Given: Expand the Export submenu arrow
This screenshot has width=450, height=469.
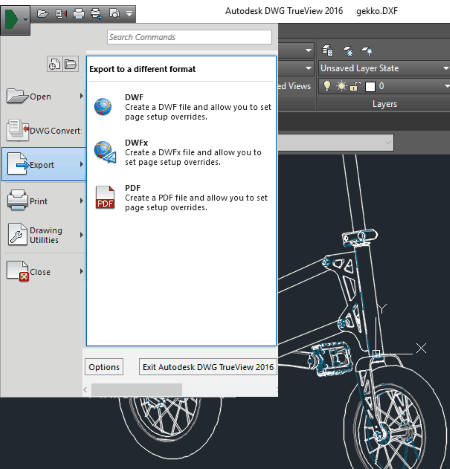Looking at the screenshot, I should coord(81,164).
